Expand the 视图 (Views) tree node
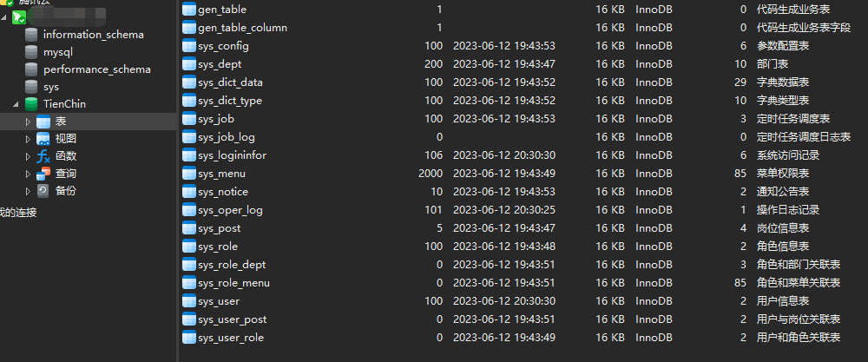This screenshot has width=868, height=362. [x=28, y=139]
